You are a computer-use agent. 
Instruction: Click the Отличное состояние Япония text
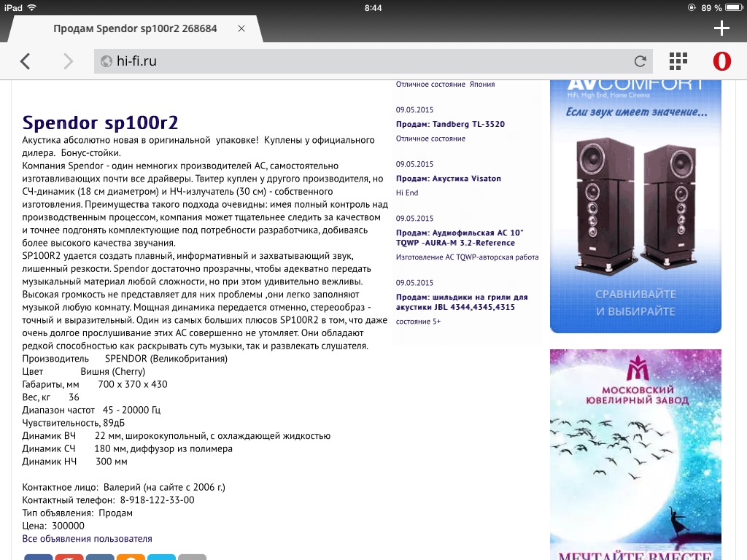coord(446,85)
